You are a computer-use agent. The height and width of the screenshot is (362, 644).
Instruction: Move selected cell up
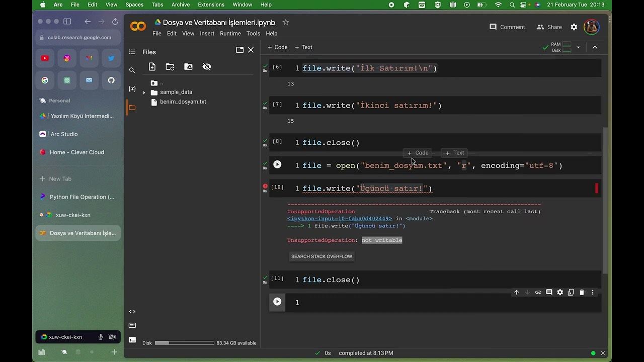pos(516,292)
